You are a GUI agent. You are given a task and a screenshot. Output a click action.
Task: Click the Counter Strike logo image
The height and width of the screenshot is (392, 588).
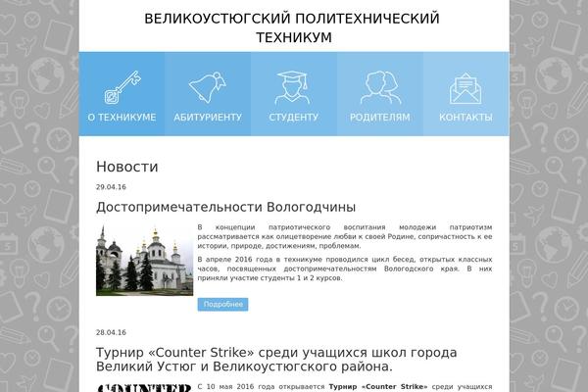pos(144,387)
